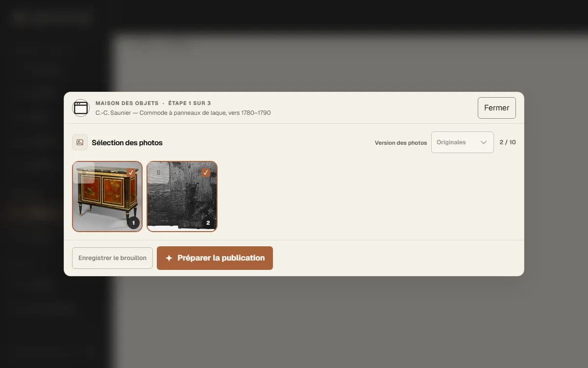The width and height of the screenshot is (588, 368).
Task: Start Préparer la publication
Action: click(x=215, y=258)
